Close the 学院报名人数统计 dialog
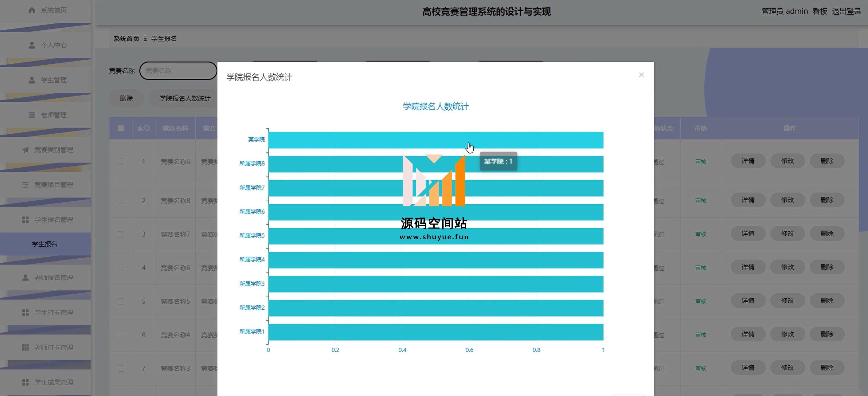 click(641, 75)
